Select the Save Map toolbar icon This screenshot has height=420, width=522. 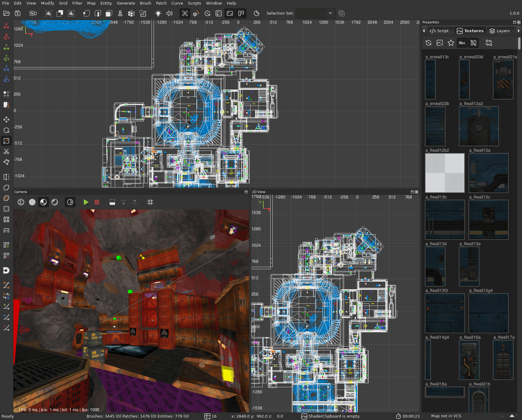(x=18, y=13)
